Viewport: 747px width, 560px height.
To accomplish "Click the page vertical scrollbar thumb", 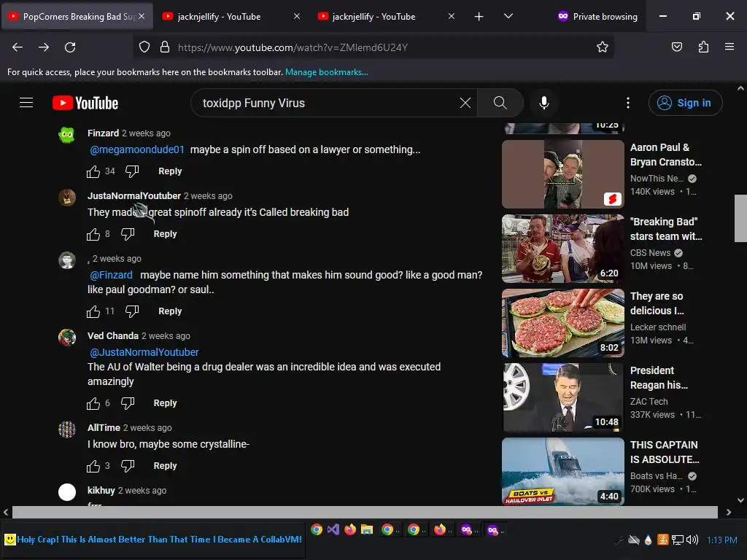I will (x=740, y=218).
